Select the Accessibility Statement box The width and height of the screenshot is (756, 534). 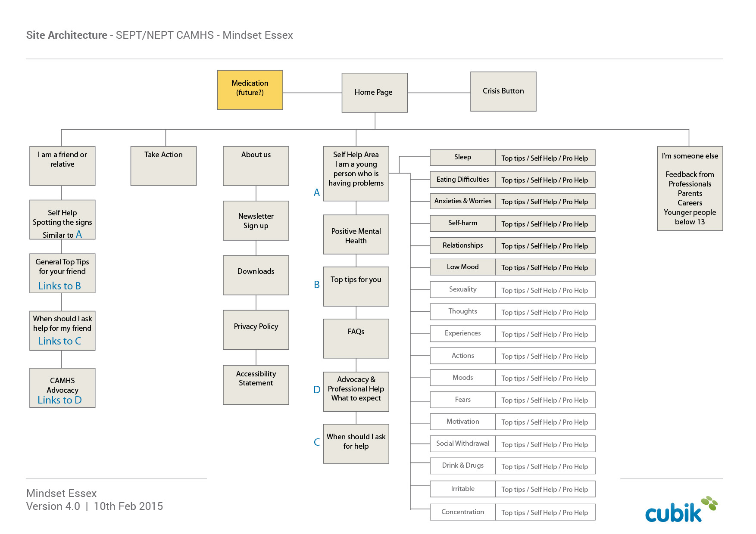point(256,385)
